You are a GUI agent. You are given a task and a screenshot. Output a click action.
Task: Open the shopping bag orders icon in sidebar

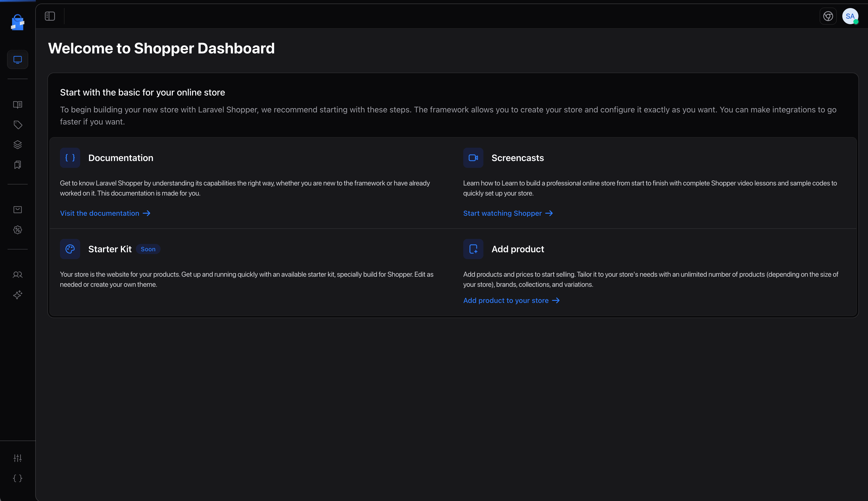[17, 210]
